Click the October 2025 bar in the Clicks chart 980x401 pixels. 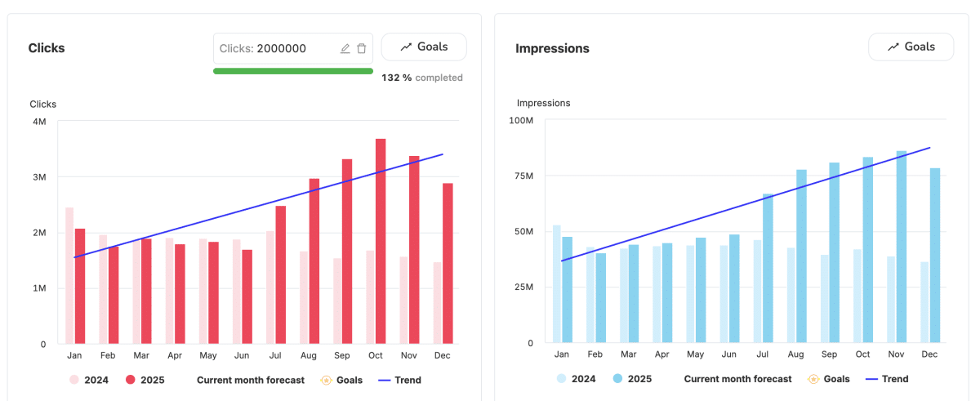tap(381, 241)
